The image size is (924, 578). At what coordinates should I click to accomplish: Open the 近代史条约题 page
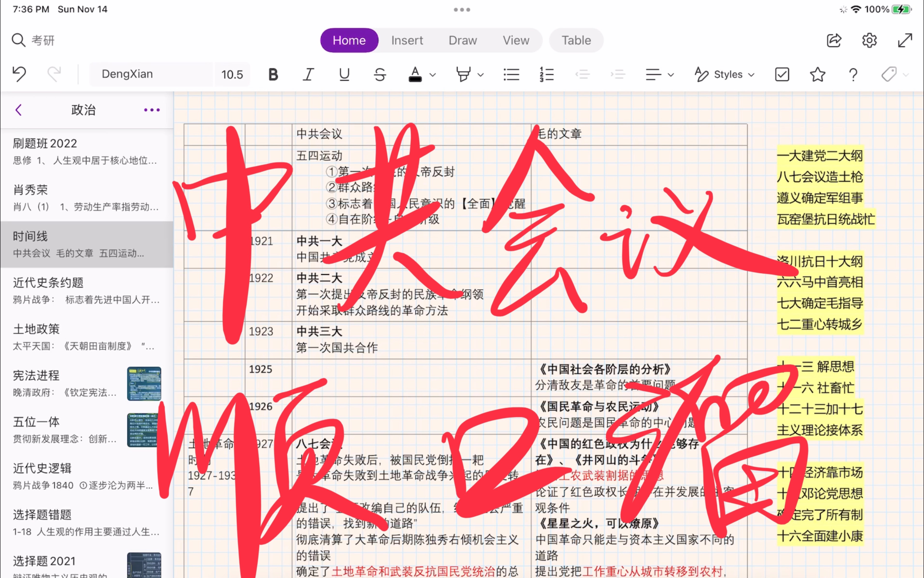coord(87,291)
